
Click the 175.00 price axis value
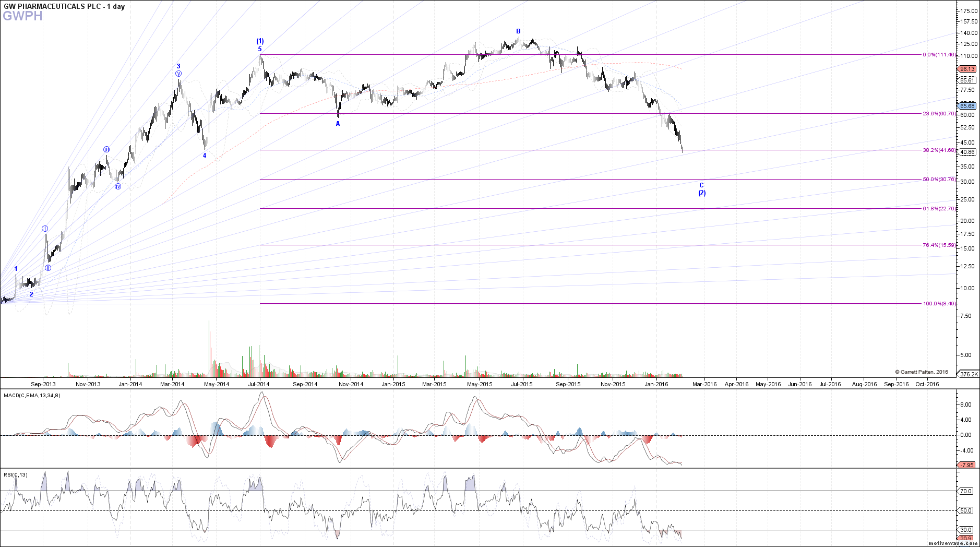[x=968, y=11]
